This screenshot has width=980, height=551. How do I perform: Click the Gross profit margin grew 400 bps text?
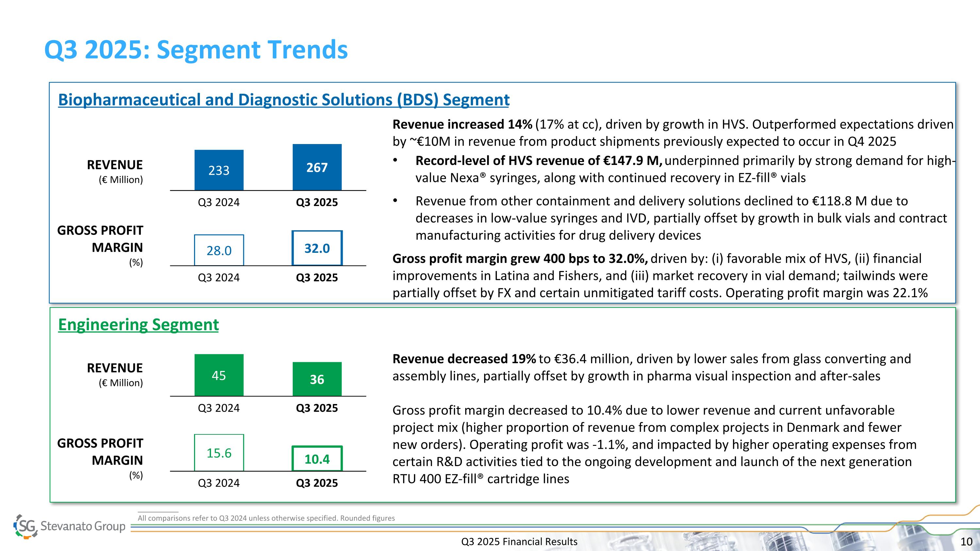point(520,259)
